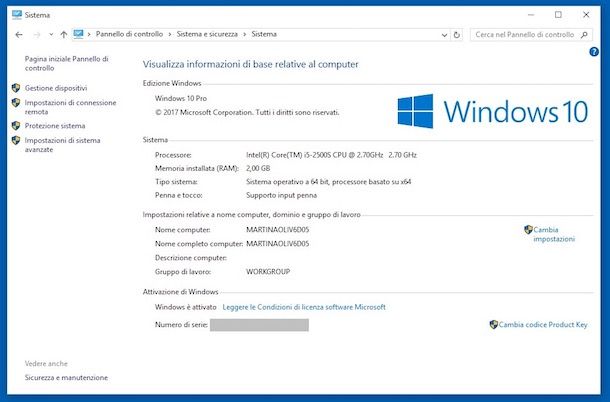Click the shield icon beside Impostazioni di connessione remota
The image size is (610, 402).
16,103
